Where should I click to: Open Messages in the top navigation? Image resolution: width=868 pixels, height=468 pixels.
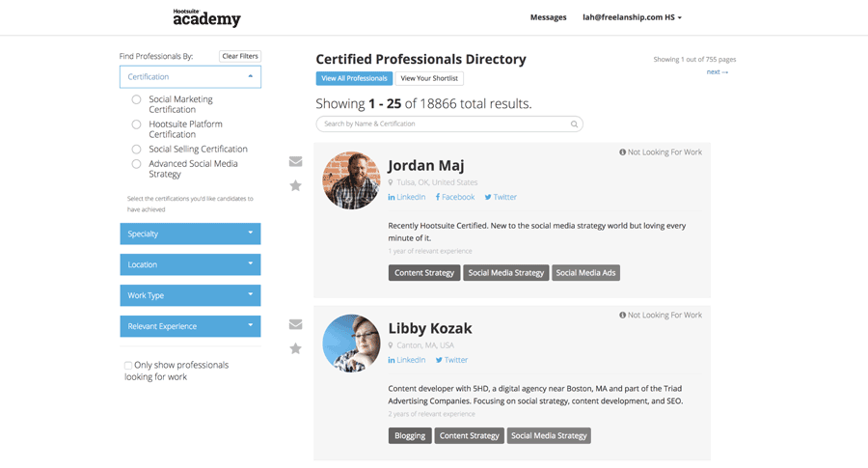click(548, 17)
